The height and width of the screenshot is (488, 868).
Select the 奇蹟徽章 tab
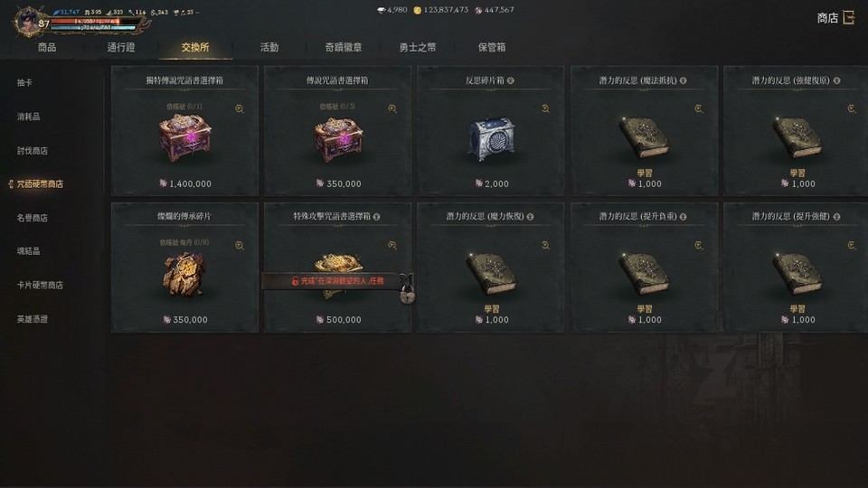click(x=344, y=48)
